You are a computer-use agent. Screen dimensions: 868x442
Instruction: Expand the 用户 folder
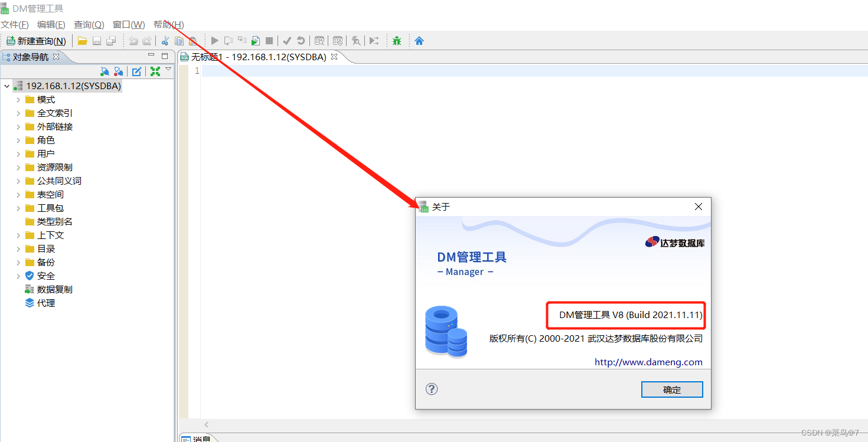18,154
